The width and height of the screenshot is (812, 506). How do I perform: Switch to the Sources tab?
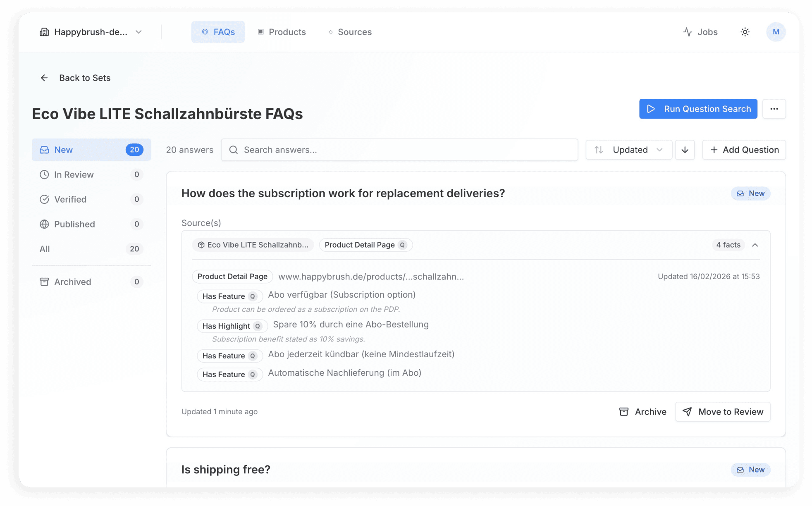(x=350, y=32)
